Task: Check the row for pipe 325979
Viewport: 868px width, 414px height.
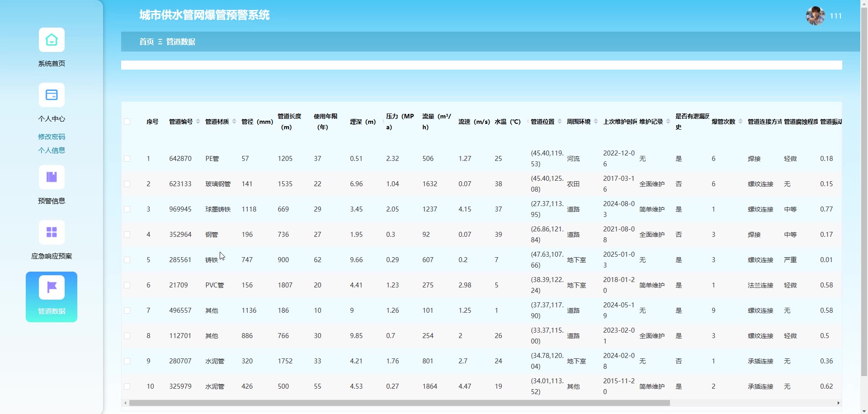Action: tap(127, 386)
